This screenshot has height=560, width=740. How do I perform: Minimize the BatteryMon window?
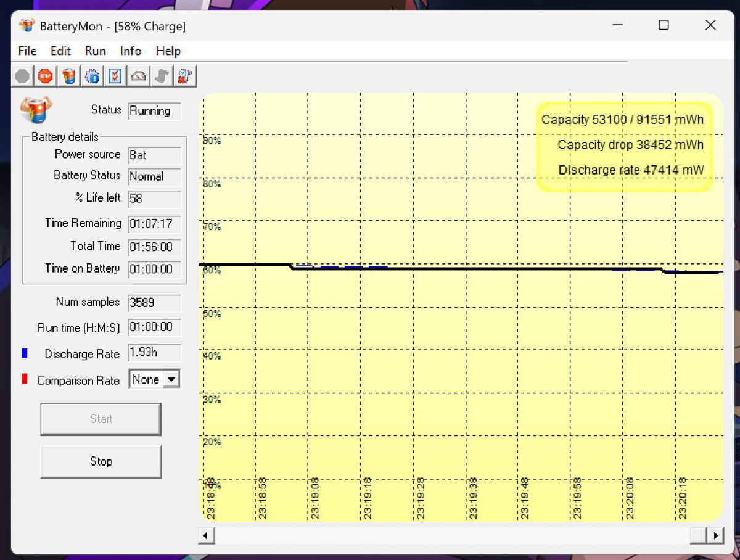click(617, 25)
